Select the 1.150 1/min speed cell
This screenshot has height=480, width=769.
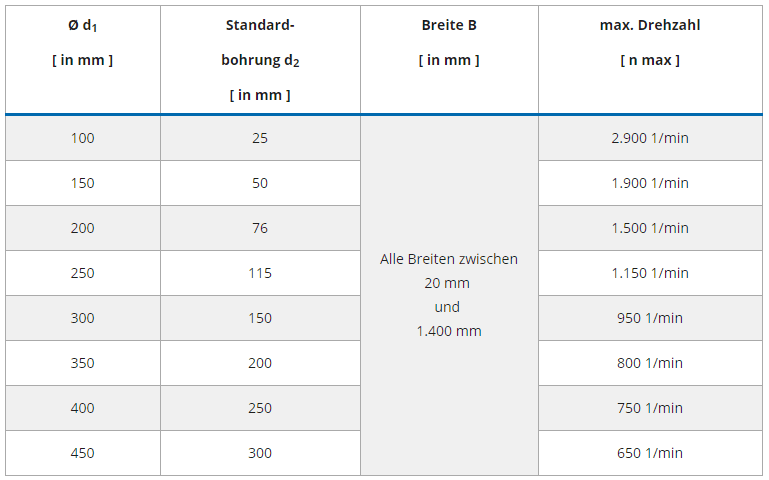click(650, 273)
